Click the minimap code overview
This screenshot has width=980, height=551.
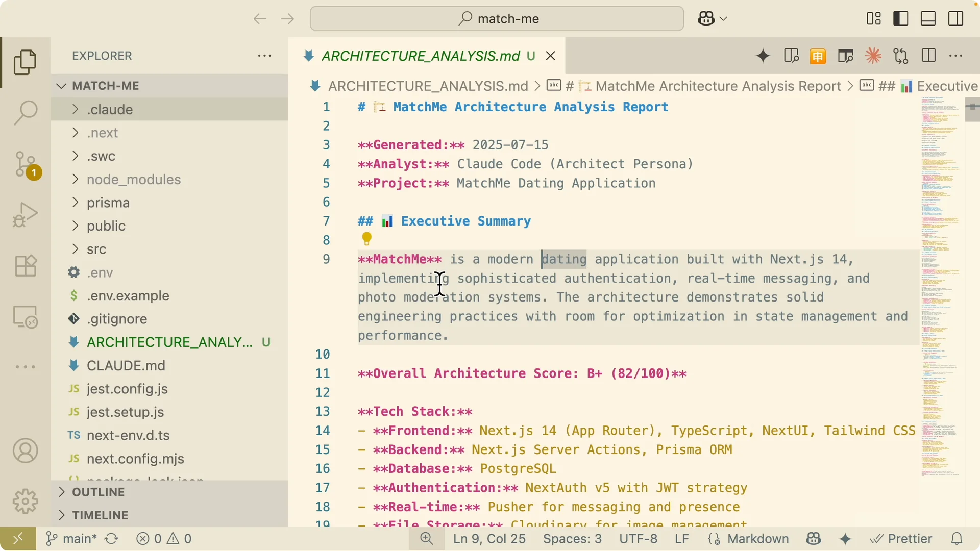coord(941,286)
